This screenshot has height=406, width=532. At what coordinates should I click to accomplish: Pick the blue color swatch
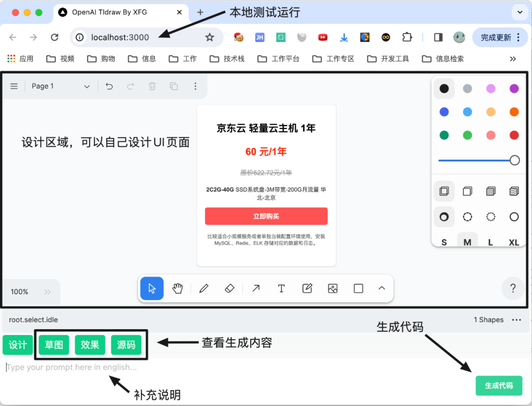[444, 112]
